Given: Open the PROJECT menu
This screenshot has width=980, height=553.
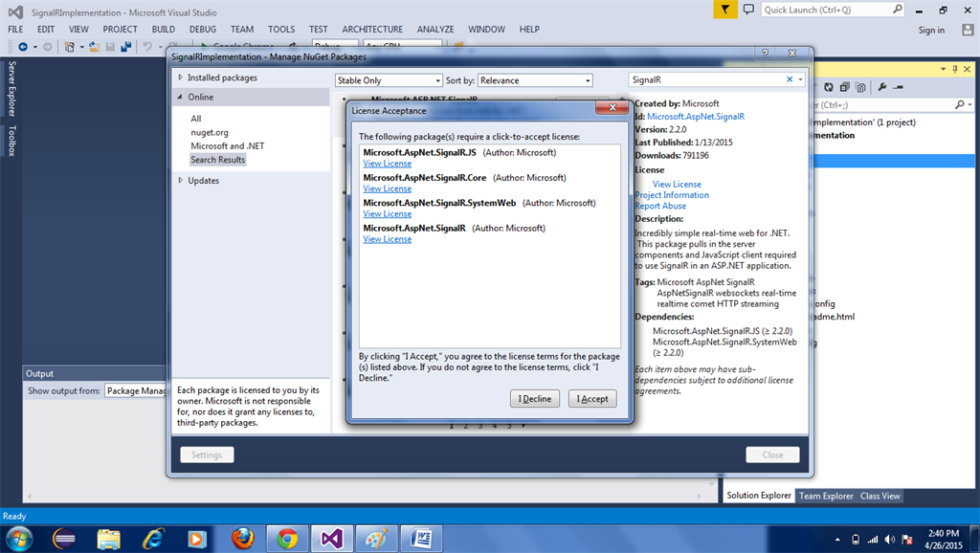Looking at the screenshot, I should [x=120, y=29].
